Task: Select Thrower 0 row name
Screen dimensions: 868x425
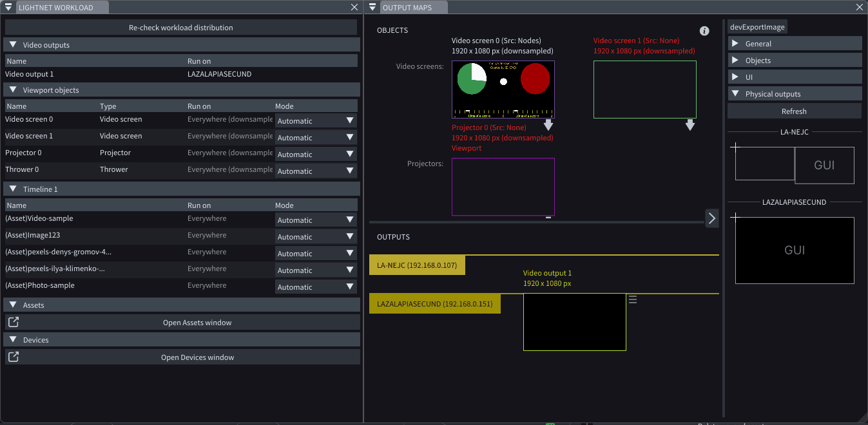Action: click(22, 169)
